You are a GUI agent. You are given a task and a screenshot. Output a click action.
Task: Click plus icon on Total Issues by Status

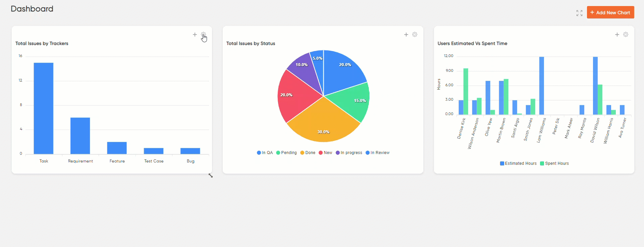coord(406,35)
